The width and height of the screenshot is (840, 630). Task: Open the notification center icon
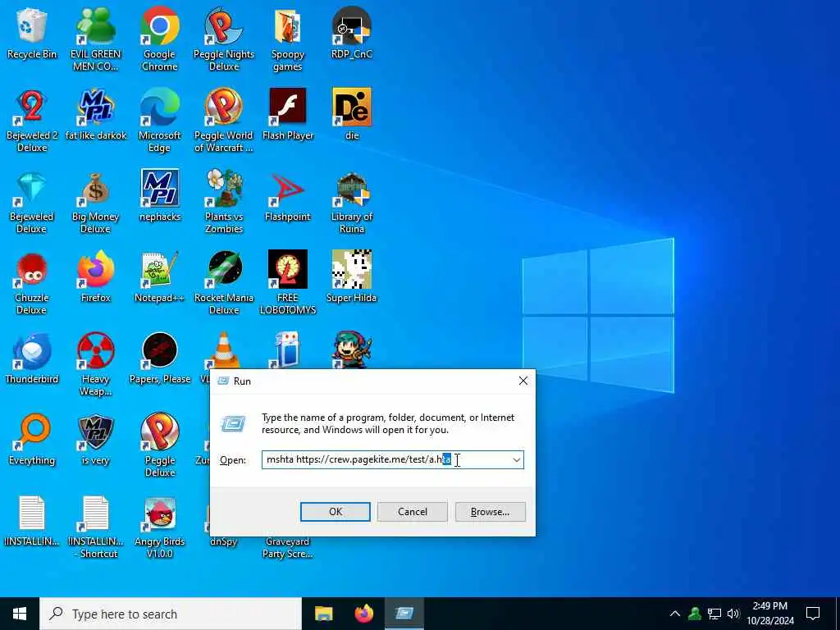[x=813, y=614]
